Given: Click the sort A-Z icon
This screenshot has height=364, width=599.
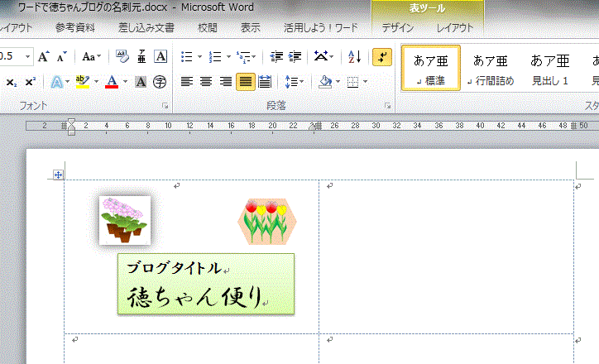Looking at the screenshot, I should click(354, 57).
